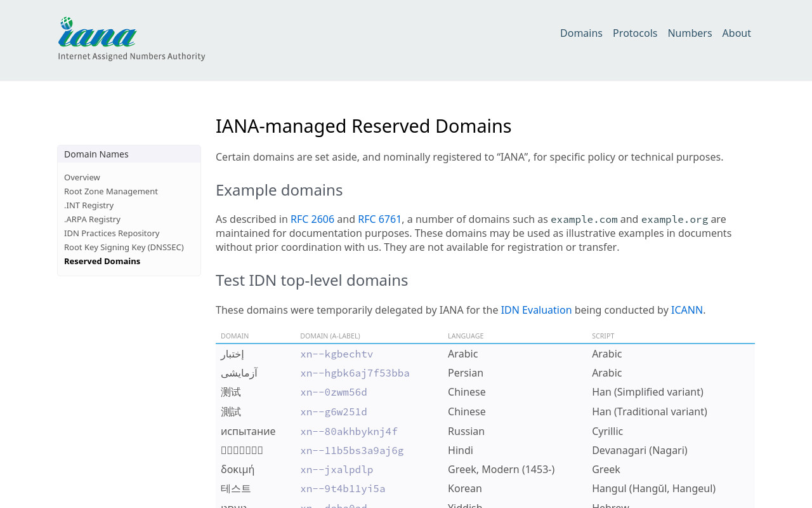
Task: Click xn--hgbk6aj7f53bba A-label
Action: (355, 373)
